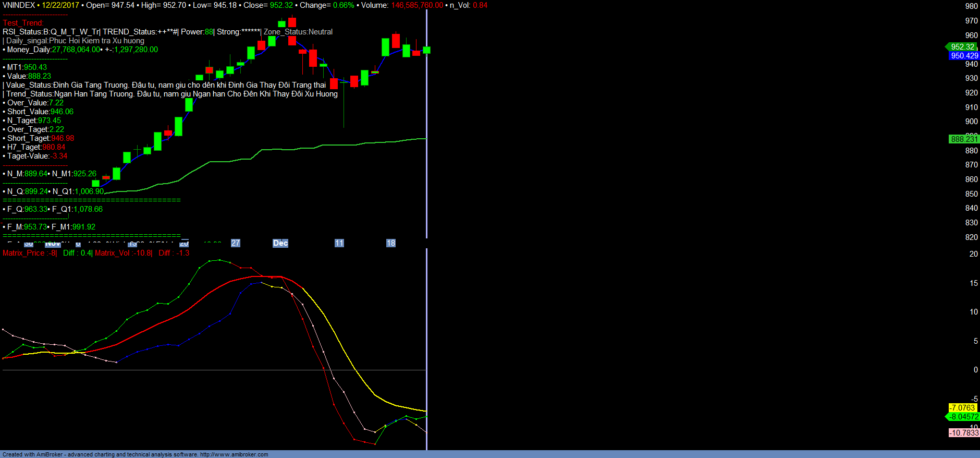Open the amibroker.com link in footer
Viewport: 980px width, 458px height.
coord(234,454)
